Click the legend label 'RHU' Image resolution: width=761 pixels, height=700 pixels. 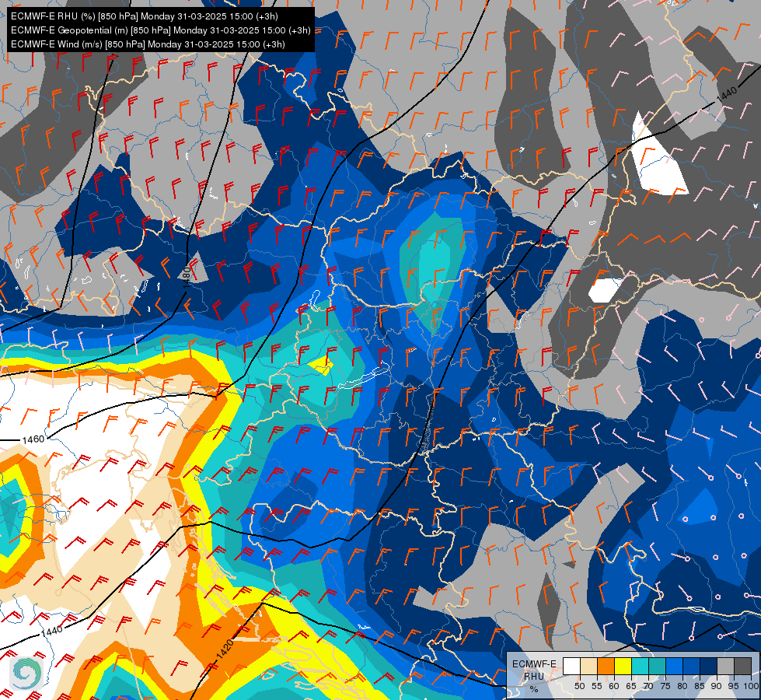pyautogui.click(x=534, y=676)
